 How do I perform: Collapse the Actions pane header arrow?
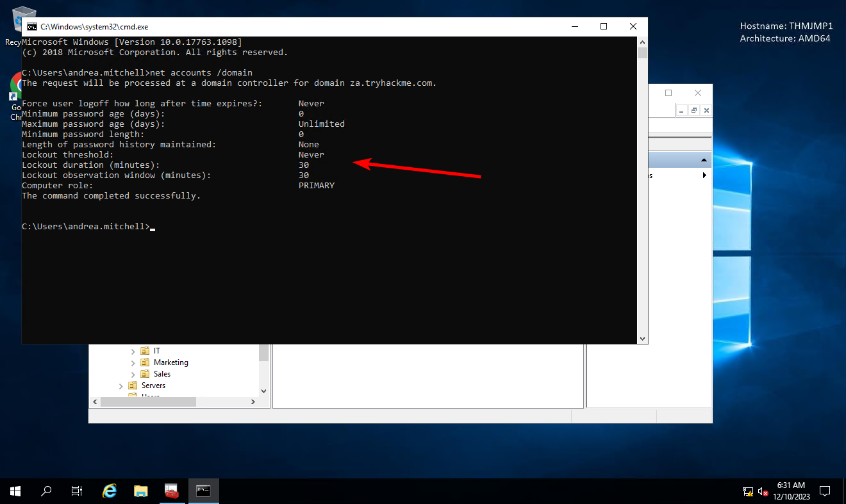point(704,160)
